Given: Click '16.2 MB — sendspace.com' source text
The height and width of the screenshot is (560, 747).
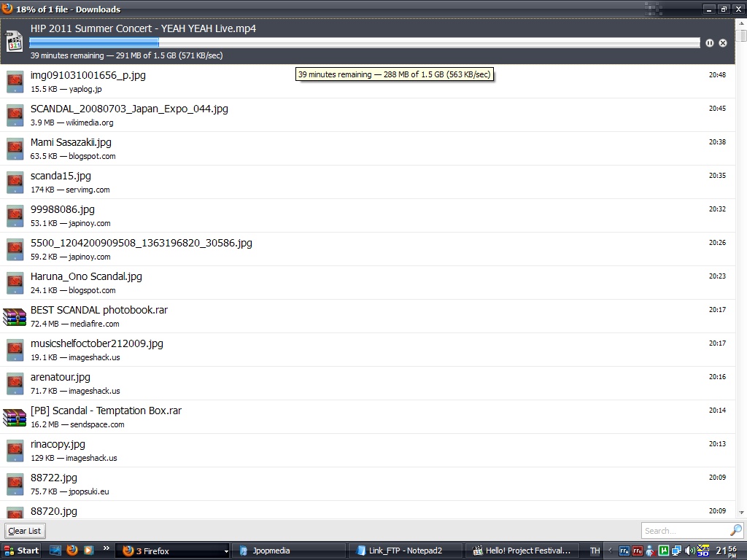Looking at the screenshot, I should (x=77, y=424).
